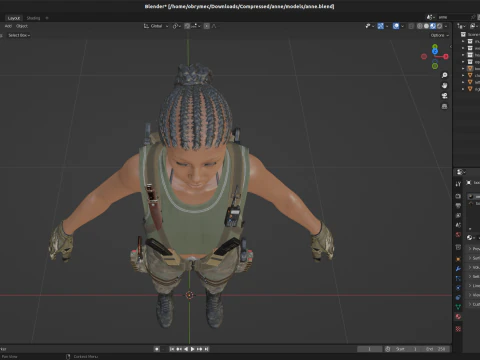Viewport: 480px width, 360px height.
Task: Click the End frame field
Action: click(x=435, y=349)
